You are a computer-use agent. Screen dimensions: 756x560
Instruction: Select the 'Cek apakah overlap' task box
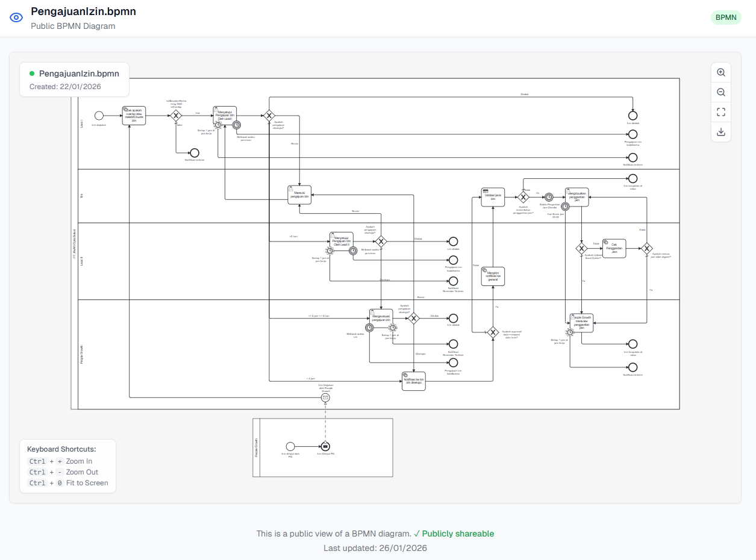coord(134,116)
